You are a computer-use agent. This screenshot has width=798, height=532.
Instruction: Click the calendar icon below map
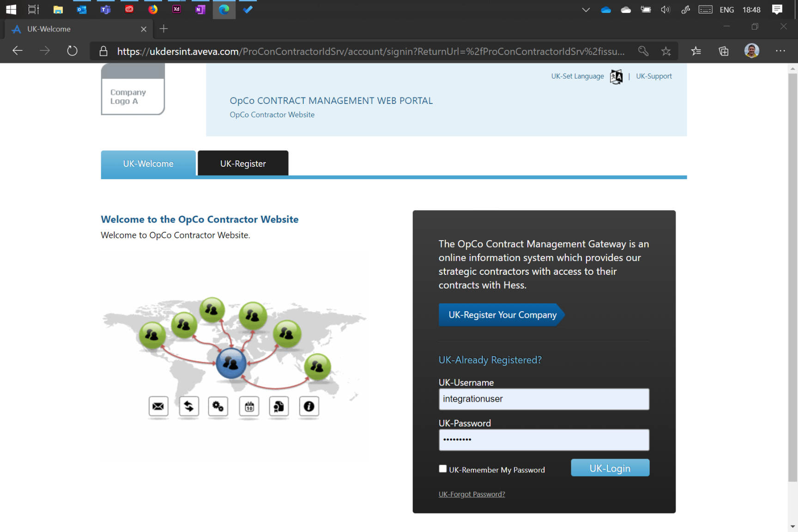[249, 406]
